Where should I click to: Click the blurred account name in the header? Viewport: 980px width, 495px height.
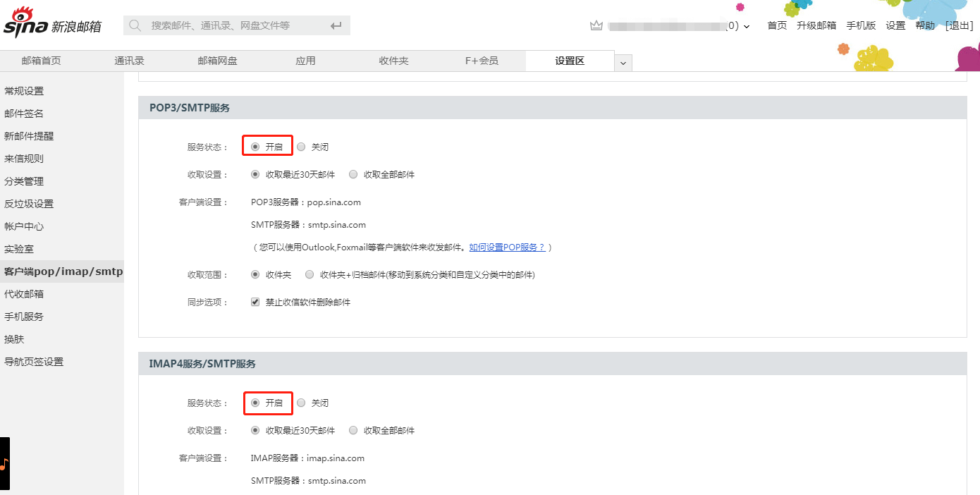[666, 26]
